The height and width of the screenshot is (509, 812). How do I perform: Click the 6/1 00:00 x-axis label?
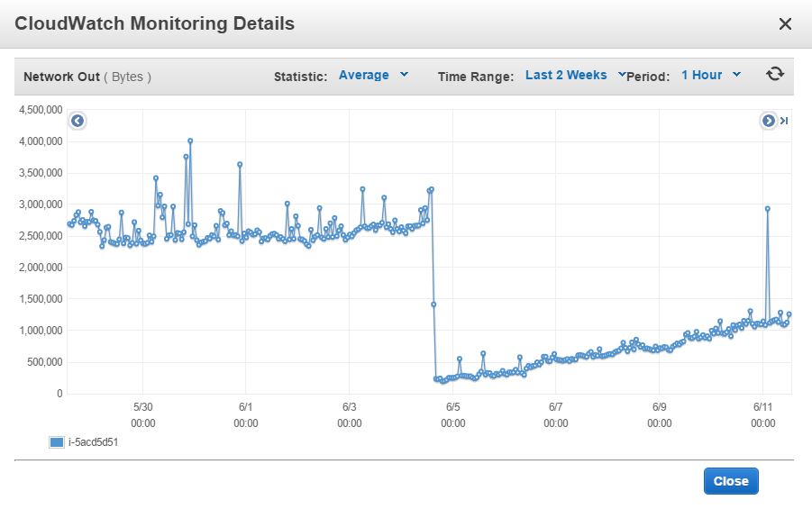245,414
